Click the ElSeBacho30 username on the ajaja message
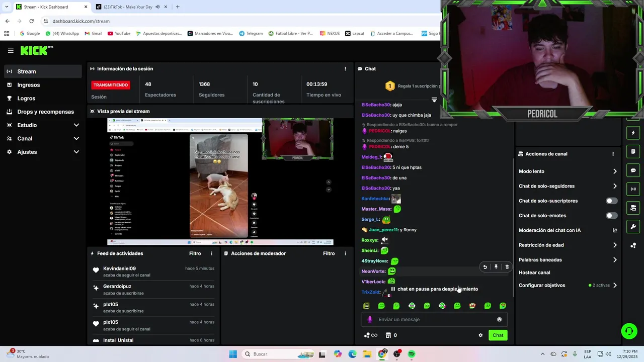Image resolution: width=644 pixels, height=362 pixels. coord(376,105)
